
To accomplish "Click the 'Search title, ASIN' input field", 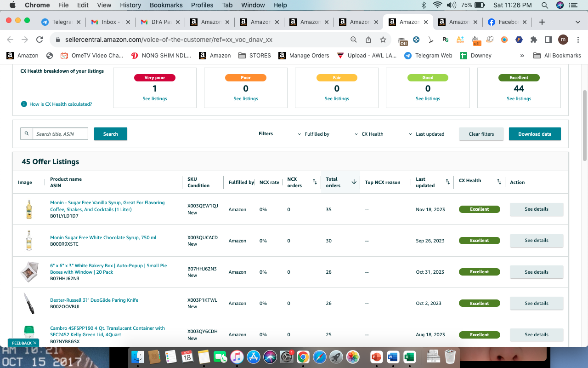I will [x=60, y=134].
